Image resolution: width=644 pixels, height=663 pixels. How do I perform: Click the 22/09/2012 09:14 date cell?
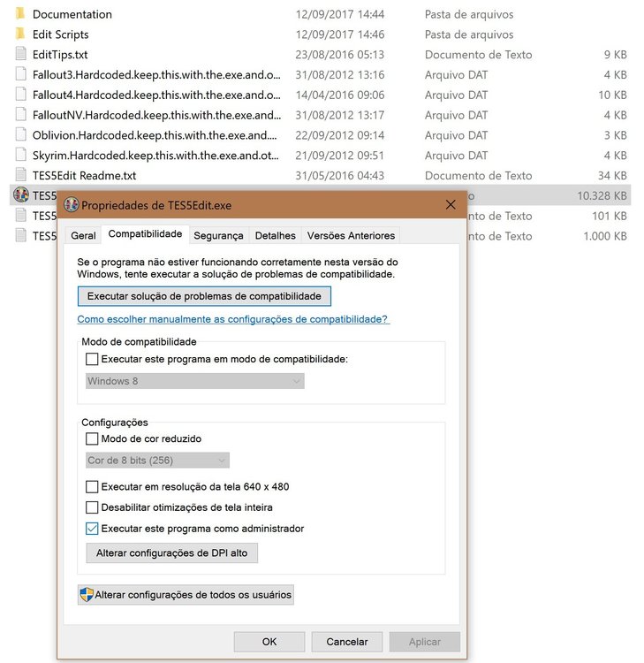[x=340, y=135]
